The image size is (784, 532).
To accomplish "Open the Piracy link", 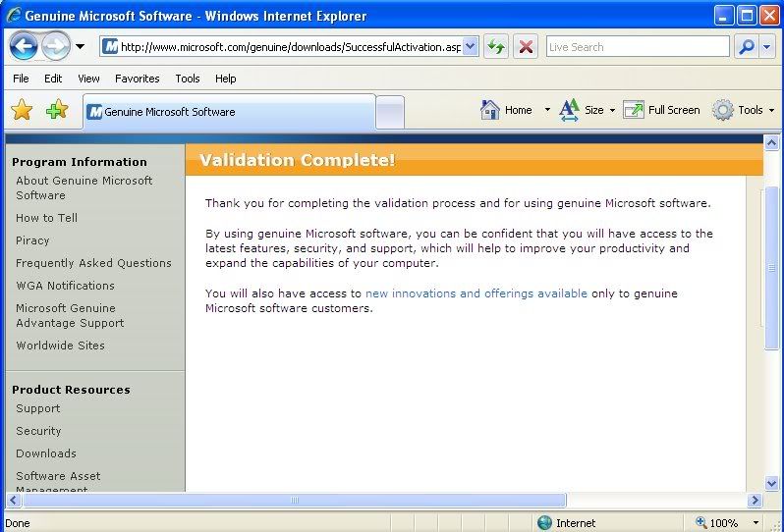I will click(x=32, y=240).
